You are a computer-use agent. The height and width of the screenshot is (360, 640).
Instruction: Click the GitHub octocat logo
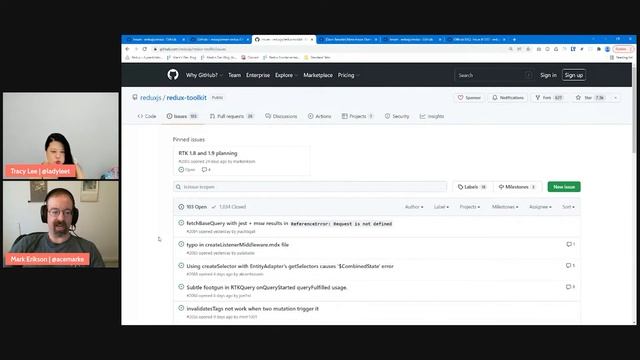click(173, 75)
